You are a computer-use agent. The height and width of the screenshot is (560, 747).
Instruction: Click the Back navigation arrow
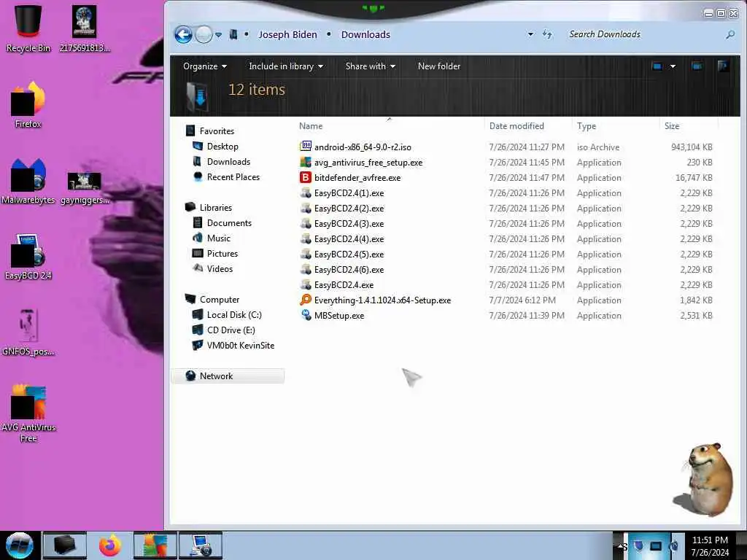[x=183, y=34]
